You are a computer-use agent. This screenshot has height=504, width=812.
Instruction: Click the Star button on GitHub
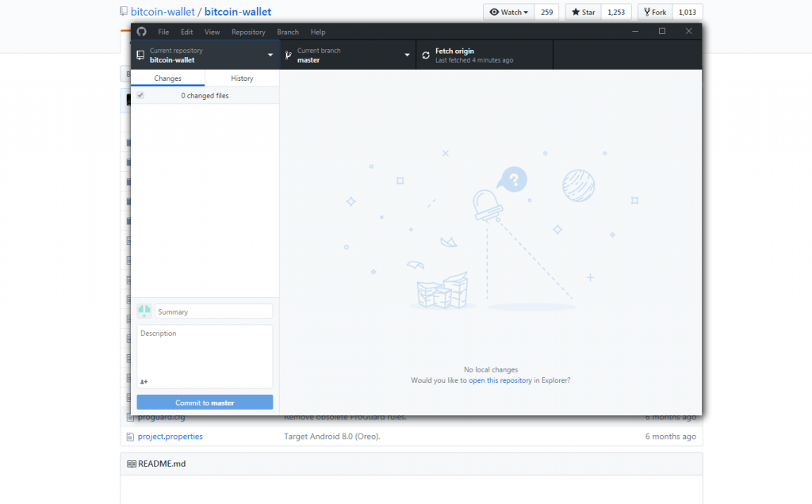click(x=583, y=12)
